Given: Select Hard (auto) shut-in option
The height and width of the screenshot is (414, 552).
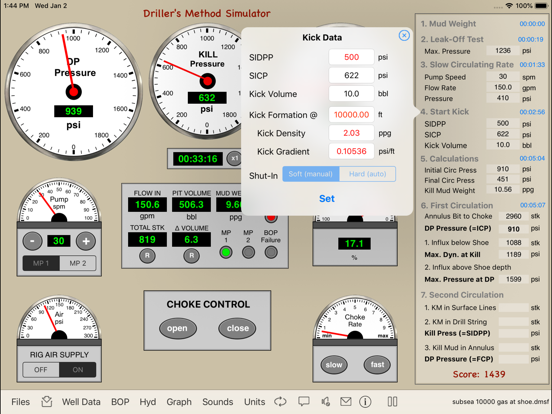Looking at the screenshot, I should [368, 174].
